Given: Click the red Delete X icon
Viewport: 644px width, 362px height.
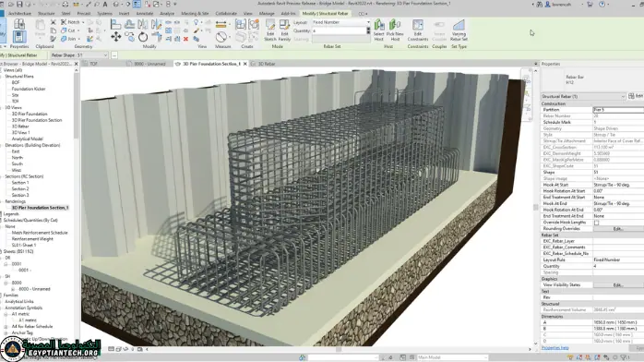Looking at the screenshot, I should point(185,39).
